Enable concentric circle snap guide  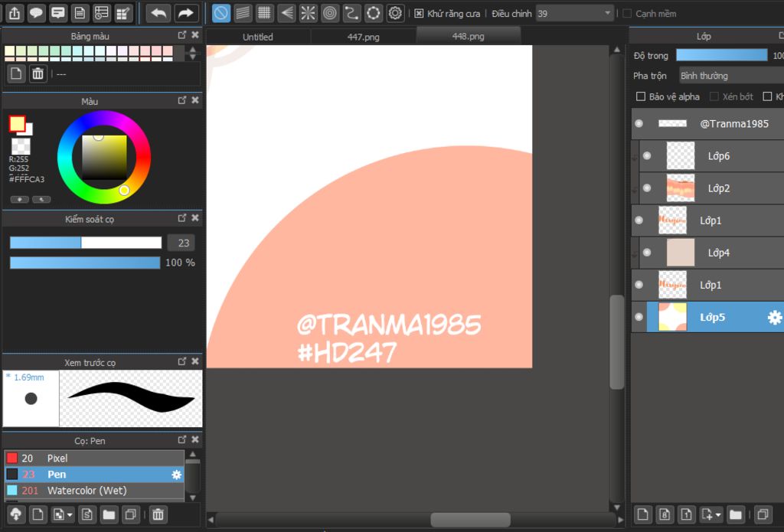point(330,13)
